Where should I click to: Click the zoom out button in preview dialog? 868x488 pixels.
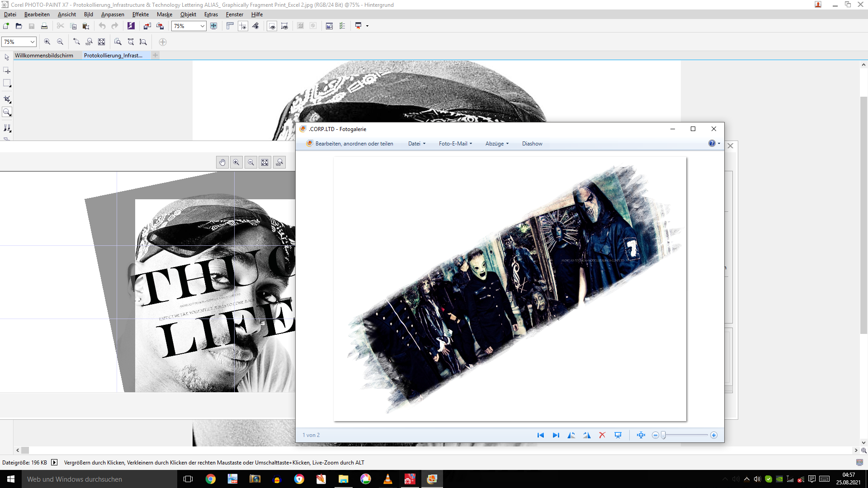(251, 162)
